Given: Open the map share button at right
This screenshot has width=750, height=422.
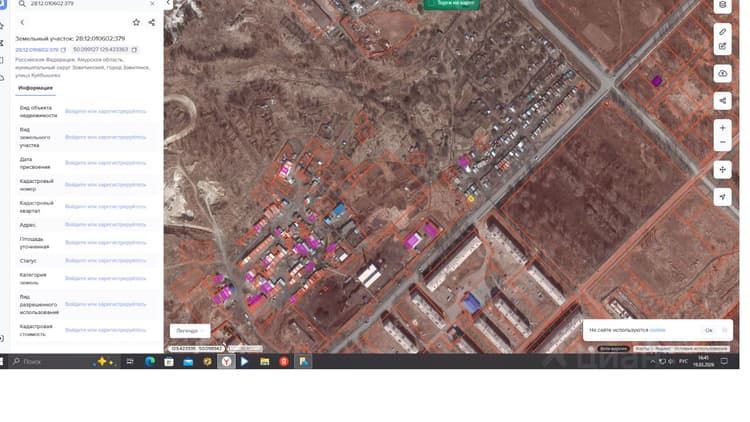Looking at the screenshot, I should click(x=722, y=101).
